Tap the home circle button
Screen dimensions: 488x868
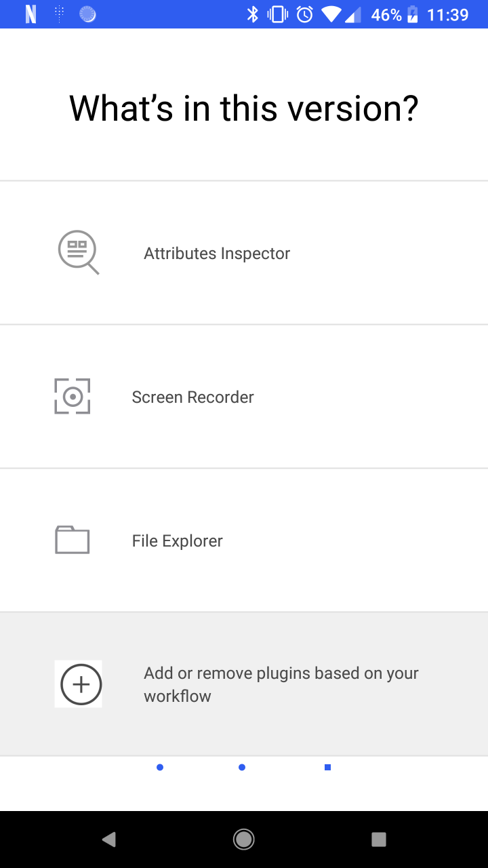(x=243, y=838)
